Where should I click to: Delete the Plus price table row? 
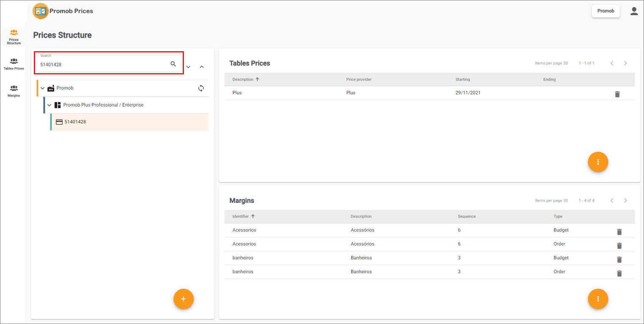[617, 94]
